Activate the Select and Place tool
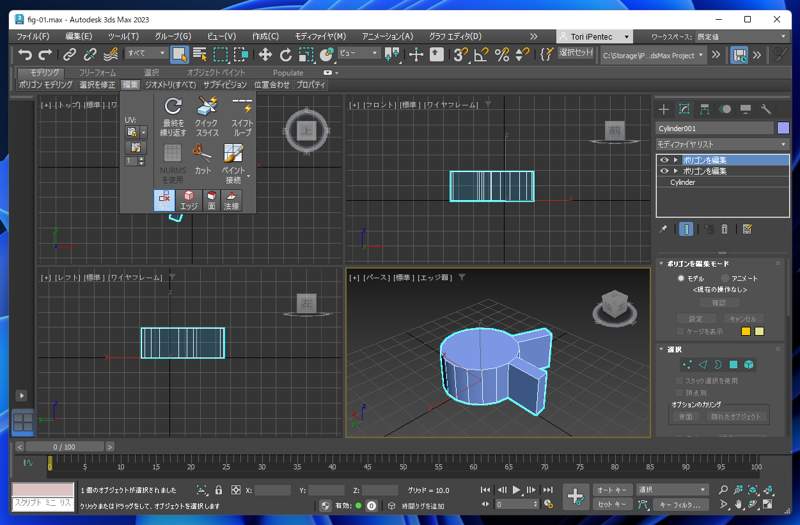 click(x=327, y=54)
